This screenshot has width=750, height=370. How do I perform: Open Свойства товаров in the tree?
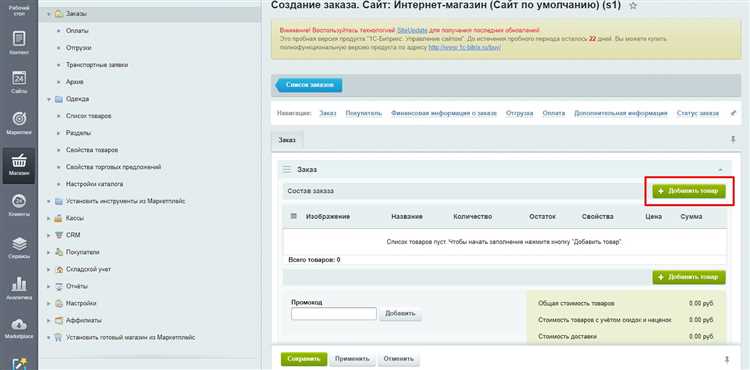click(x=92, y=150)
